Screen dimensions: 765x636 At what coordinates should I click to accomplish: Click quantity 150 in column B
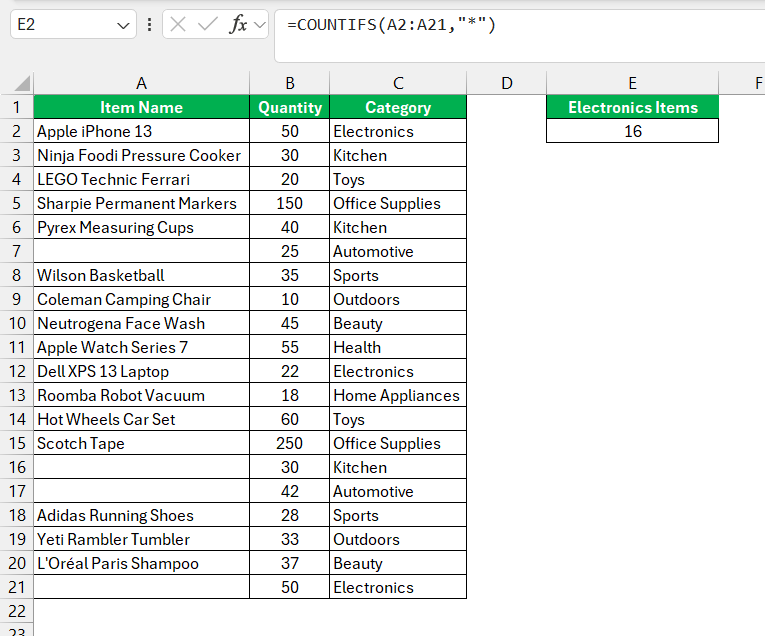290,203
